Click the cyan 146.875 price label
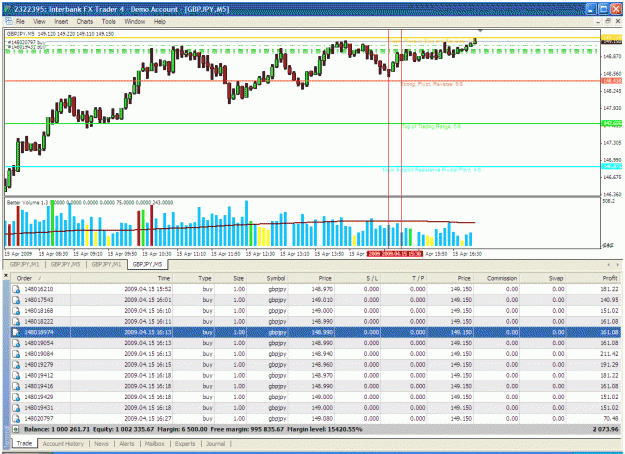Screen dimensions: 625x454 (x=611, y=166)
